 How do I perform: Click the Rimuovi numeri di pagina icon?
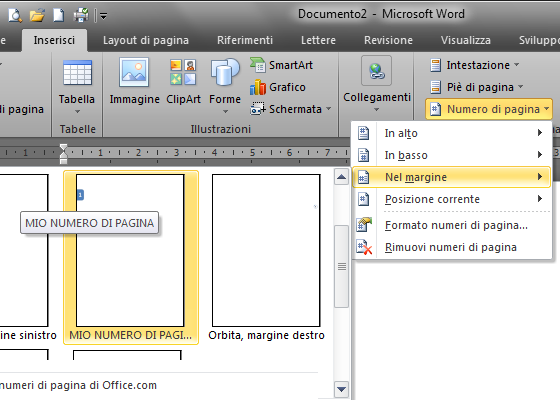tap(364, 248)
